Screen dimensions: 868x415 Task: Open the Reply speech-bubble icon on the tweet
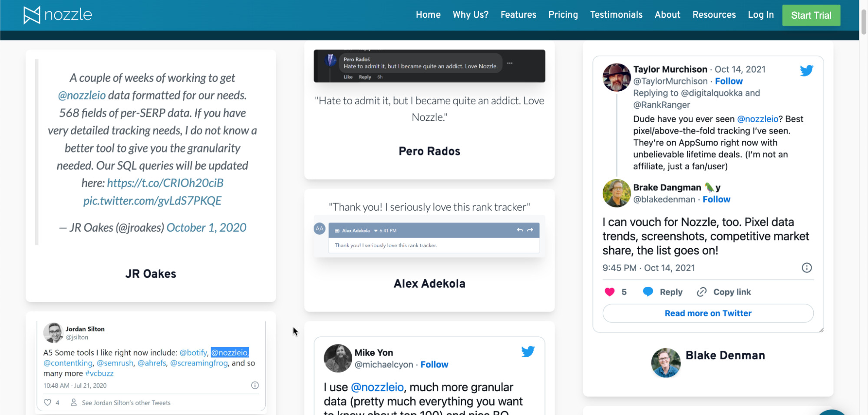point(647,292)
